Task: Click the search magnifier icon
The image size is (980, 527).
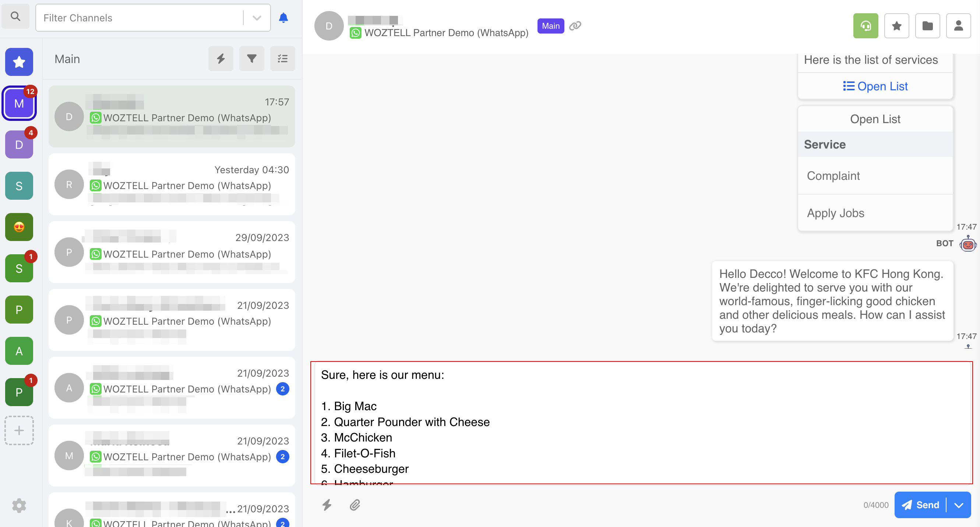Action: click(15, 16)
